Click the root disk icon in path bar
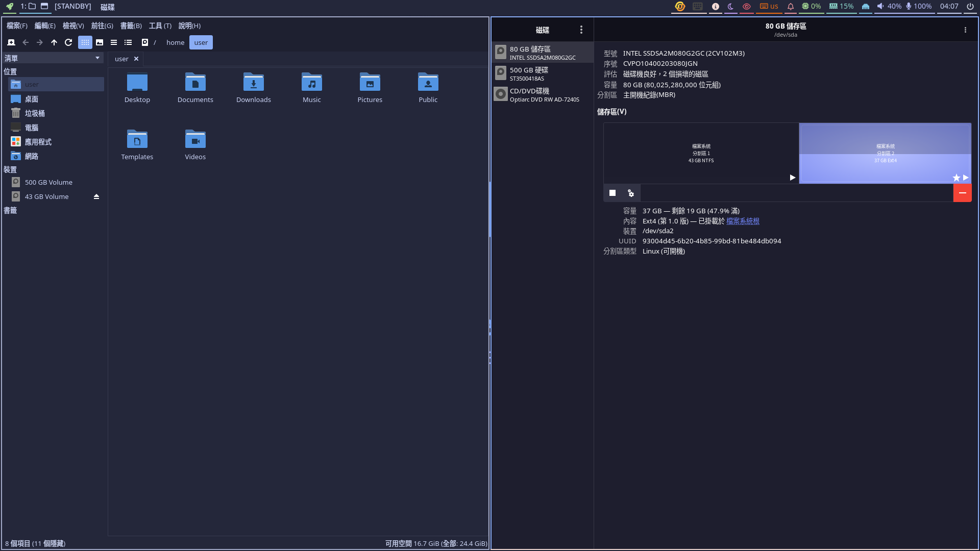 click(x=145, y=42)
